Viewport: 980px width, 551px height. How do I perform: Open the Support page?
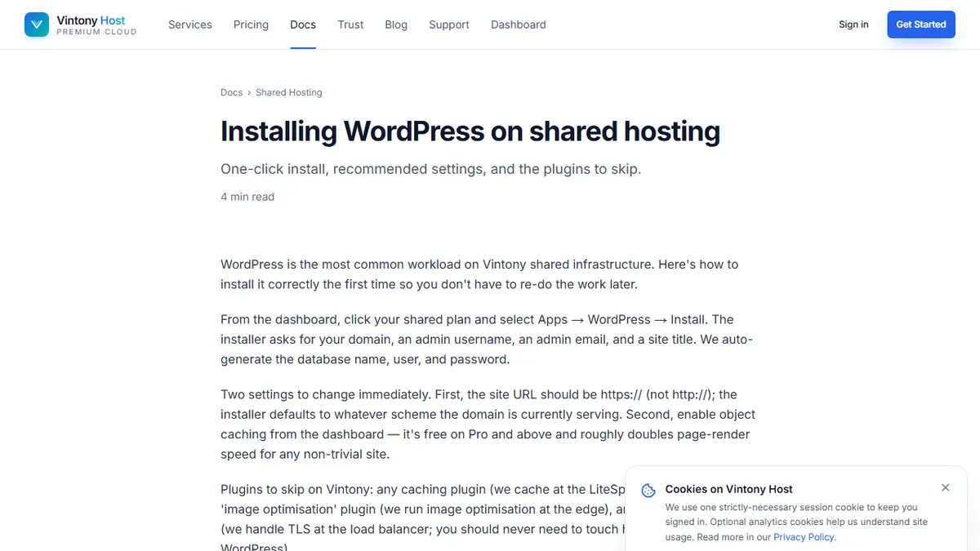[x=449, y=24]
